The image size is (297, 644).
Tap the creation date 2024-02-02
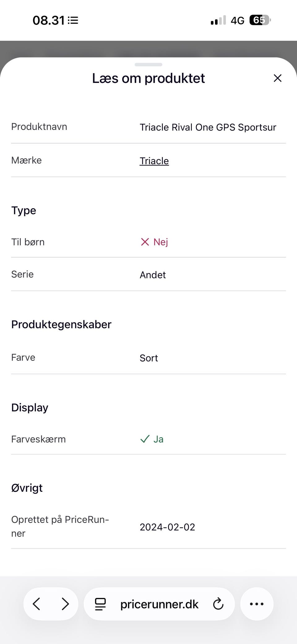(x=167, y=527)
